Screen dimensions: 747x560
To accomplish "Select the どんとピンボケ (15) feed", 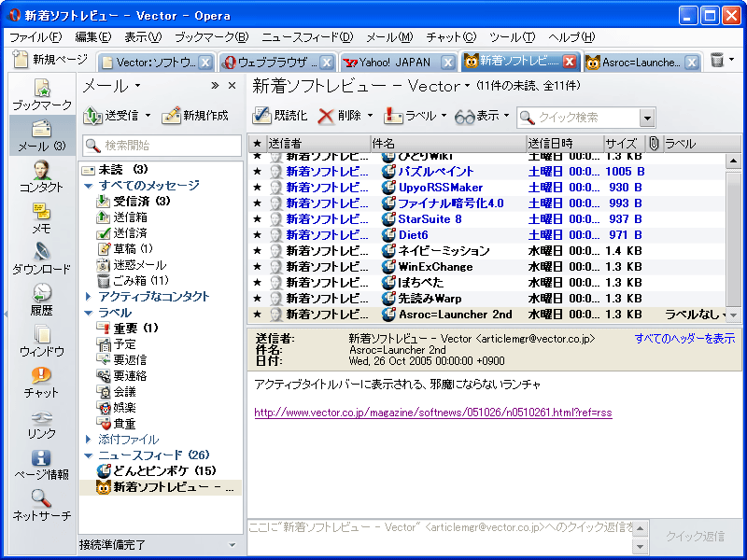I will click(x=156, y=471).
